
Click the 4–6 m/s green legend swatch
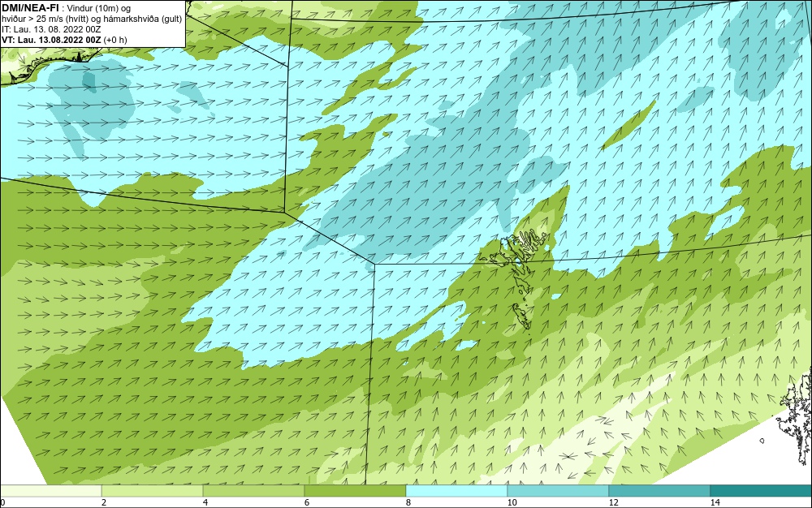pyautogui.click(x=253, y=491)
